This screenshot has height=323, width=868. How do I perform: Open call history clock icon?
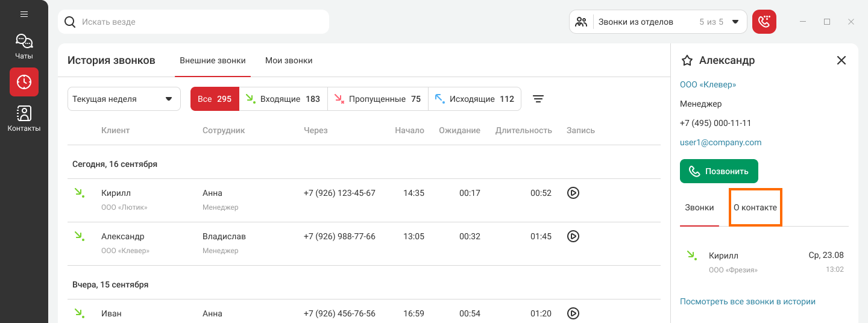click(x=24, y=82)
